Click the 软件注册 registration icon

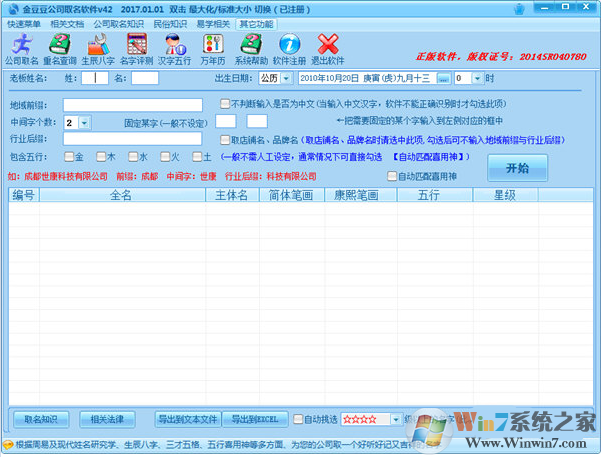coord(289,45)
